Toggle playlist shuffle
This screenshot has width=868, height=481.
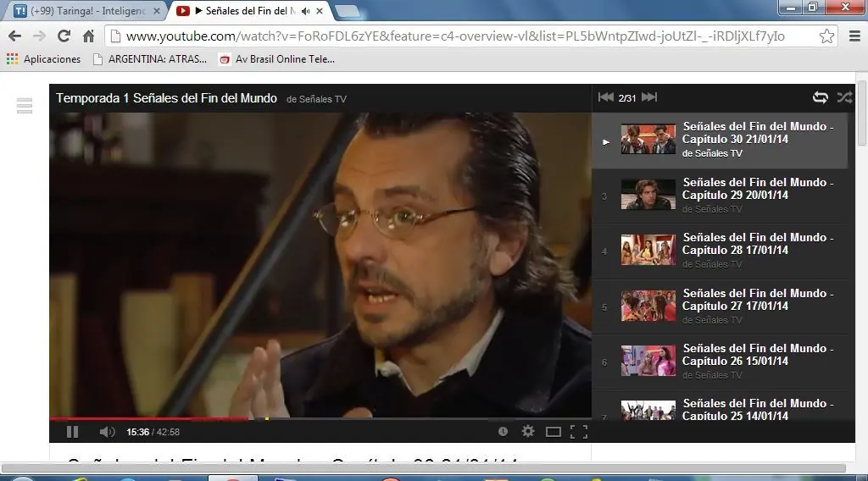coord(844,98)
